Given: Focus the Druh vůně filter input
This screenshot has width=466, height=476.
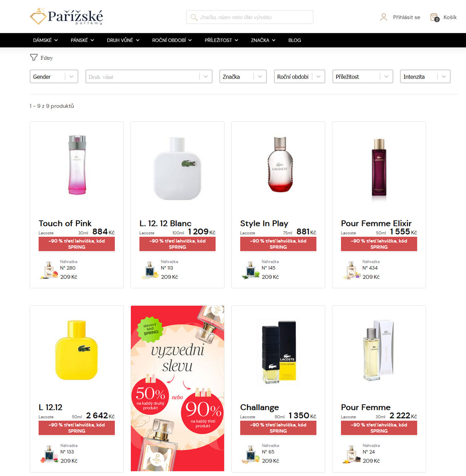Looking at the screenshot, I should (x=149, y=76).
